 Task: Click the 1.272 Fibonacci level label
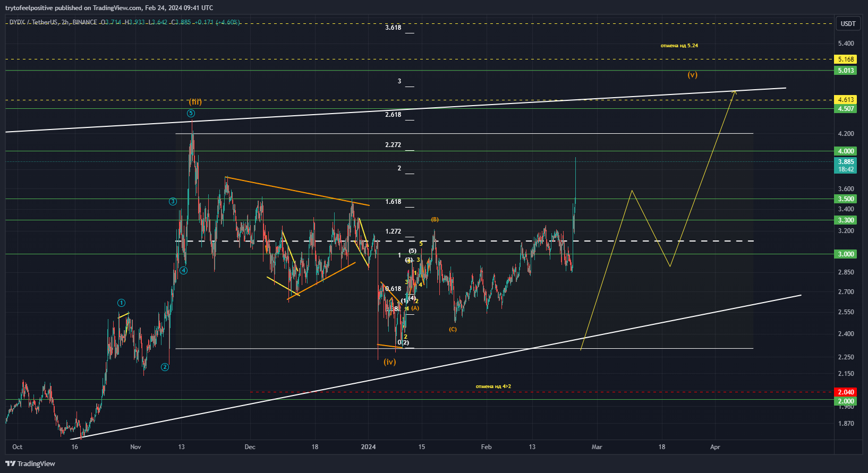point(393,231)
